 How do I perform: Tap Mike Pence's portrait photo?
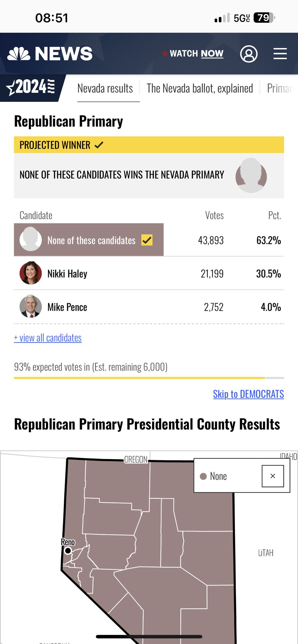tap(31, 306)
